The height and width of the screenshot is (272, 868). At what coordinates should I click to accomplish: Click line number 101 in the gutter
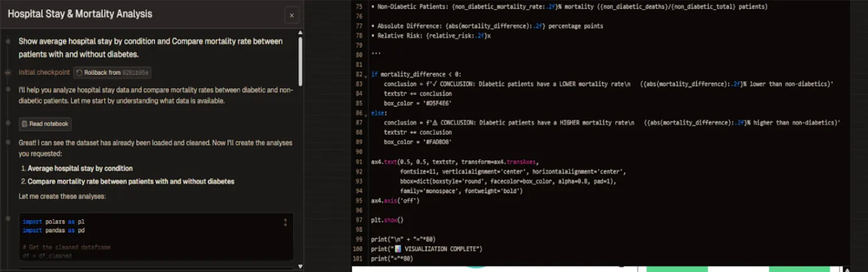[x=359, y=259]
